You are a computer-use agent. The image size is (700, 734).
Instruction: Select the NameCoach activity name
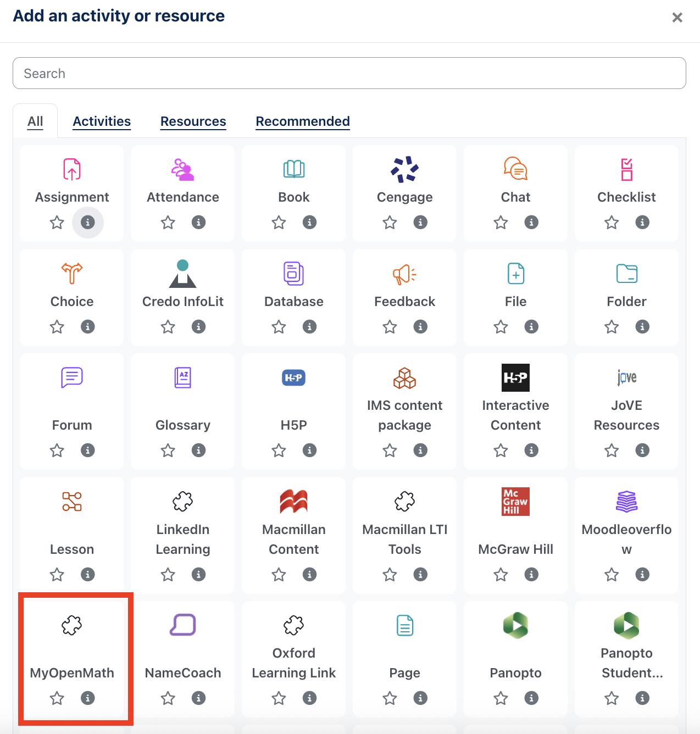point(183,673)
